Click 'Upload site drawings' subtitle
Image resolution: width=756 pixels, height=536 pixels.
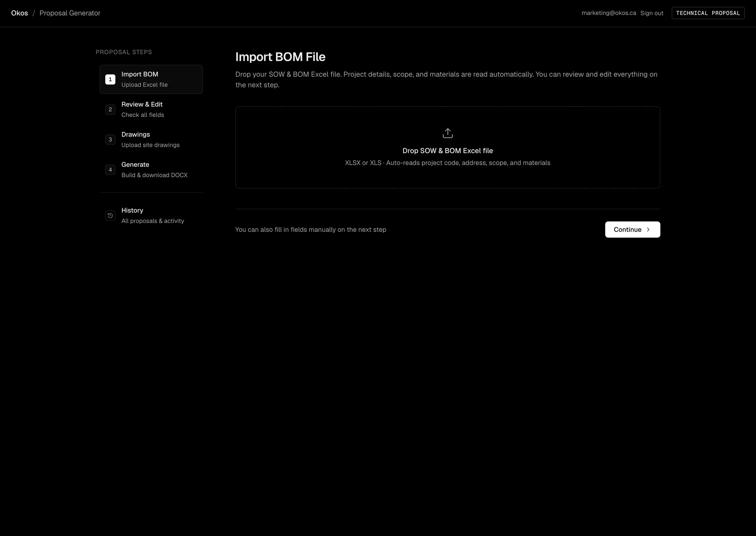(x=150, y=145)
